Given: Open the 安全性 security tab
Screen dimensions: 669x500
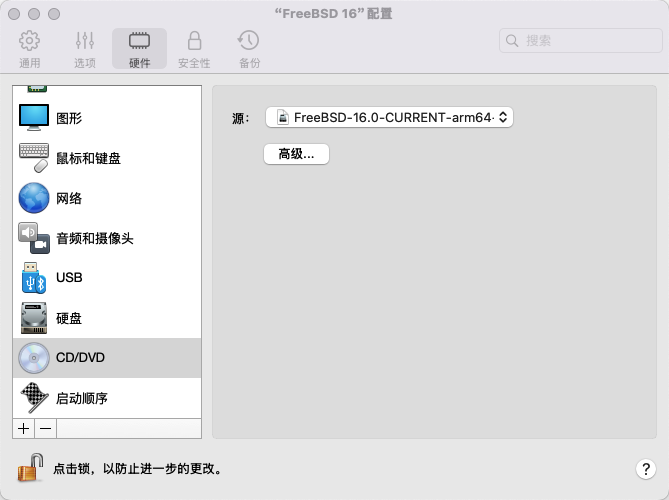Looking at the screenshot, I should (194, 49).
